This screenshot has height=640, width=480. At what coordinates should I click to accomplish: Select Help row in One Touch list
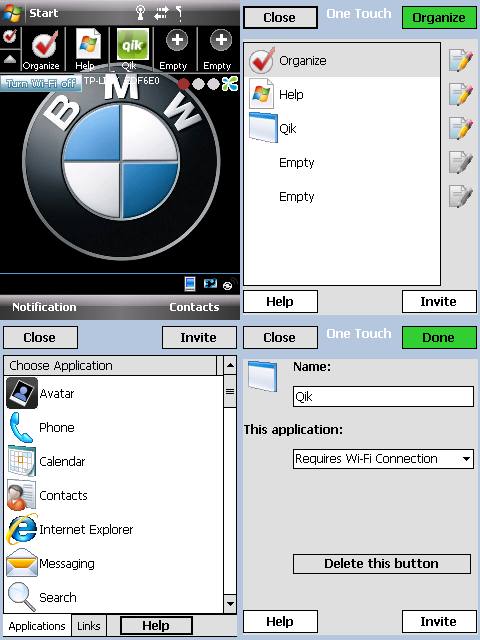point(342,94)
